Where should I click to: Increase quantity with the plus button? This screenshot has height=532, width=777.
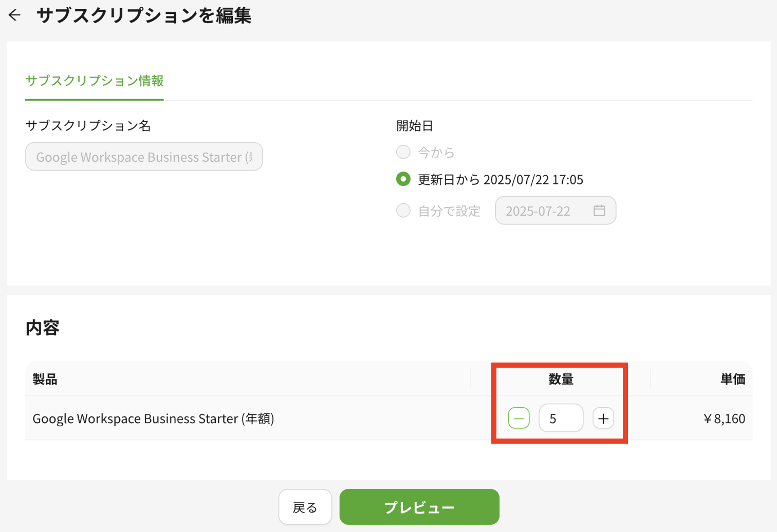tap(603, 418)
